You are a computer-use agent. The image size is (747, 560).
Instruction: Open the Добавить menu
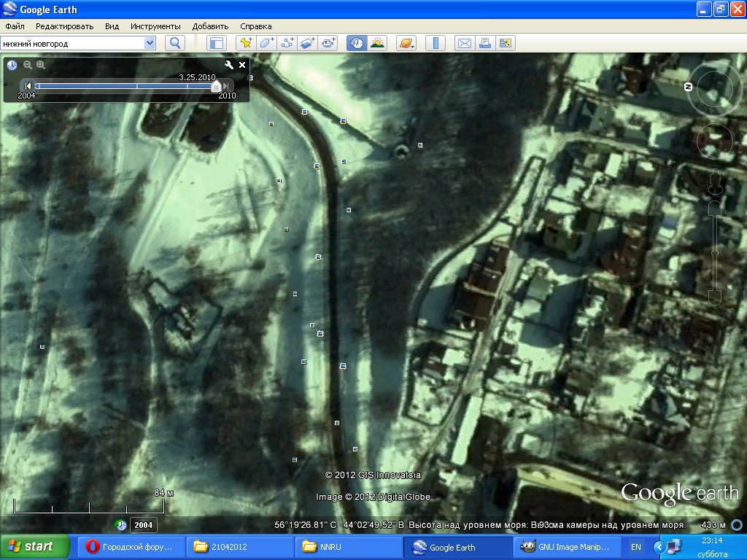click(210, 26)
